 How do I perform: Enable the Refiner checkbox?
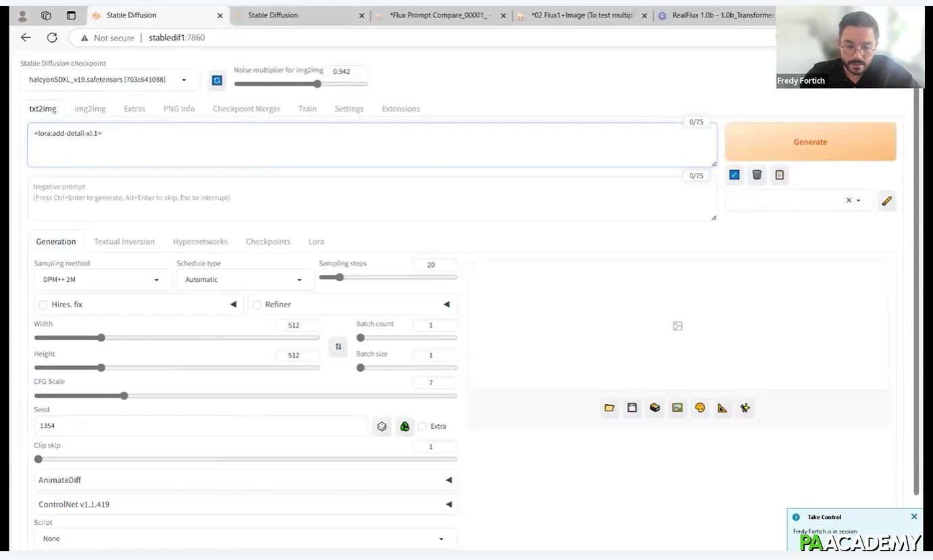(x=257, y=305)
